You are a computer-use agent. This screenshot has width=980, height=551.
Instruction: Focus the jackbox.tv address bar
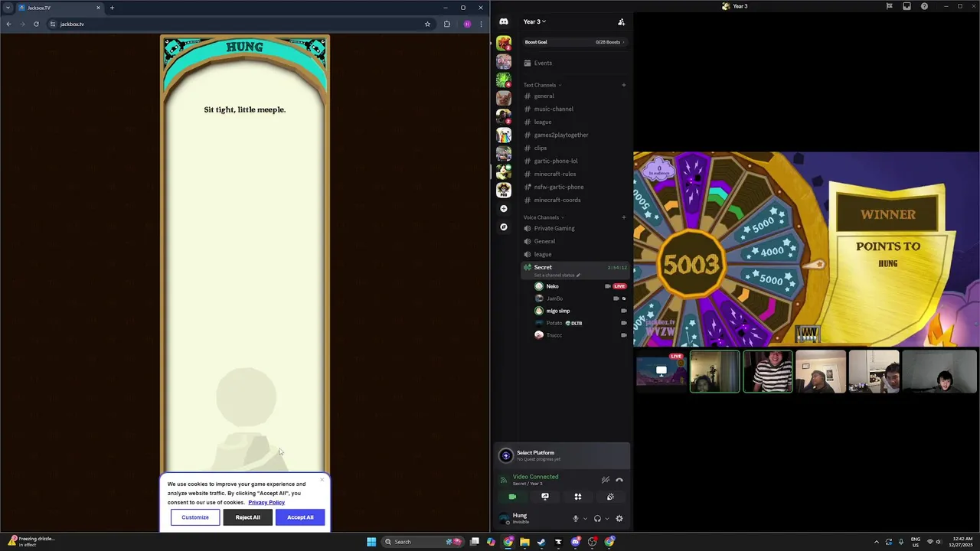coord(241,24)
